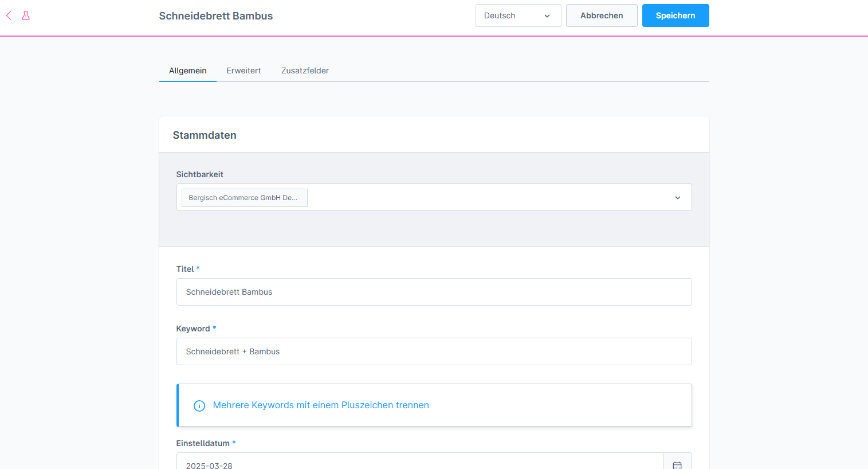Switch to the Allgemein tab

pos(187,71)
